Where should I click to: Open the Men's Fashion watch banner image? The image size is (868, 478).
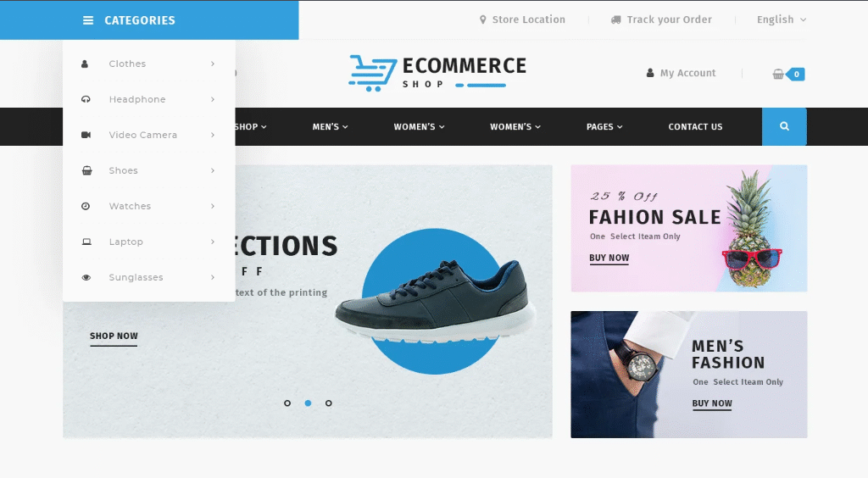tap(688, 375)
